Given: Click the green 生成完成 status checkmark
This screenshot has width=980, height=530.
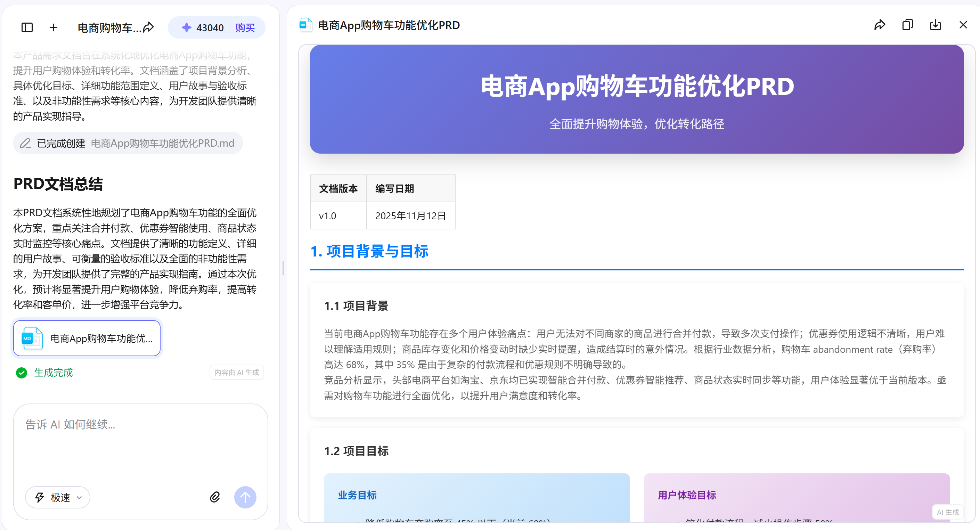Looking at the screenshot, I should tap(21, 373).
